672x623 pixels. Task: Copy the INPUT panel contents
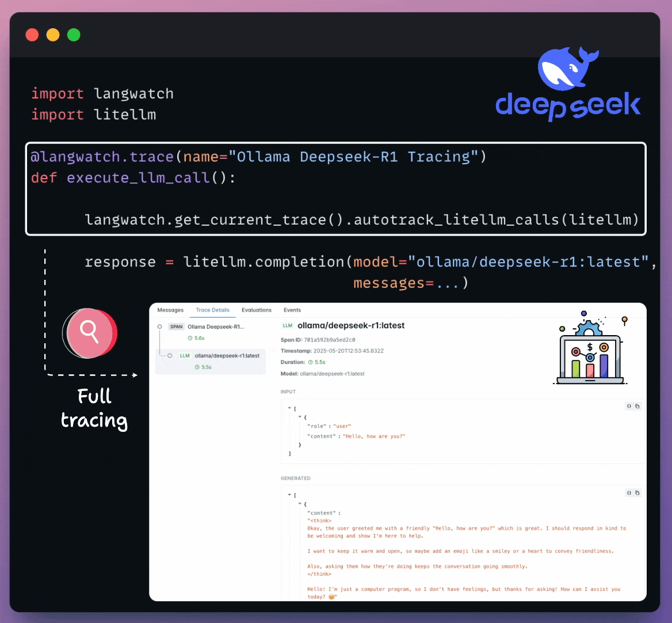tap(637, 406)
